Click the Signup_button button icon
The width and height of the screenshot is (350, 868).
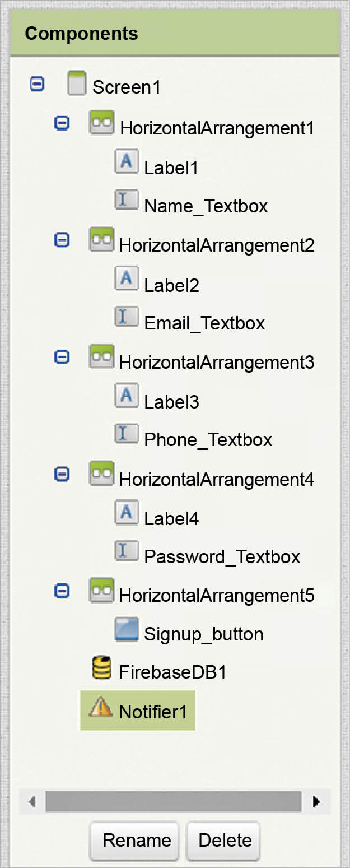coord(126,630)
